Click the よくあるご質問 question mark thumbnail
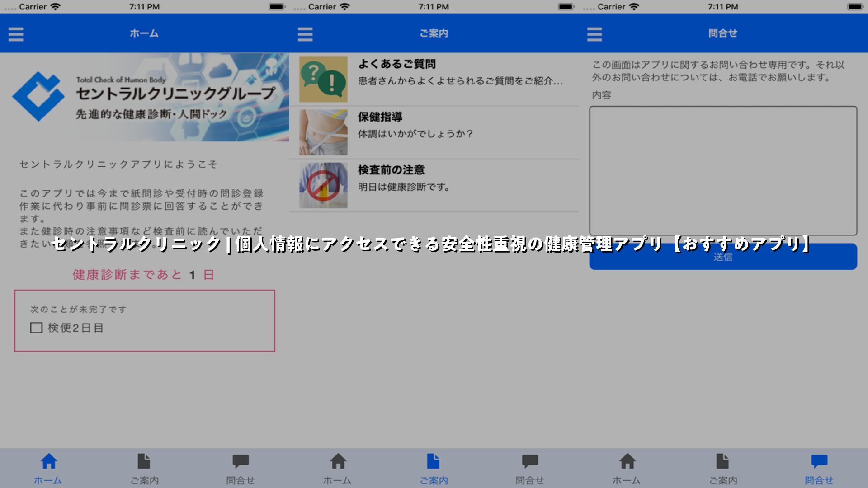The width and height of the screenshot is (868, 488). coord(323,79)
